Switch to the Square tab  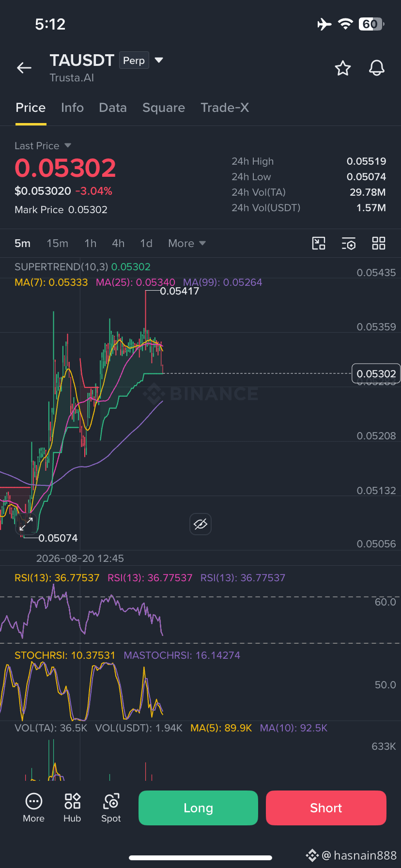click(164, 108)
